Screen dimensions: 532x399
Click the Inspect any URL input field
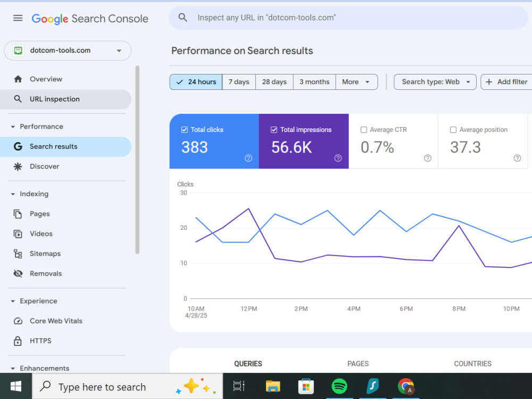[348, 18]
